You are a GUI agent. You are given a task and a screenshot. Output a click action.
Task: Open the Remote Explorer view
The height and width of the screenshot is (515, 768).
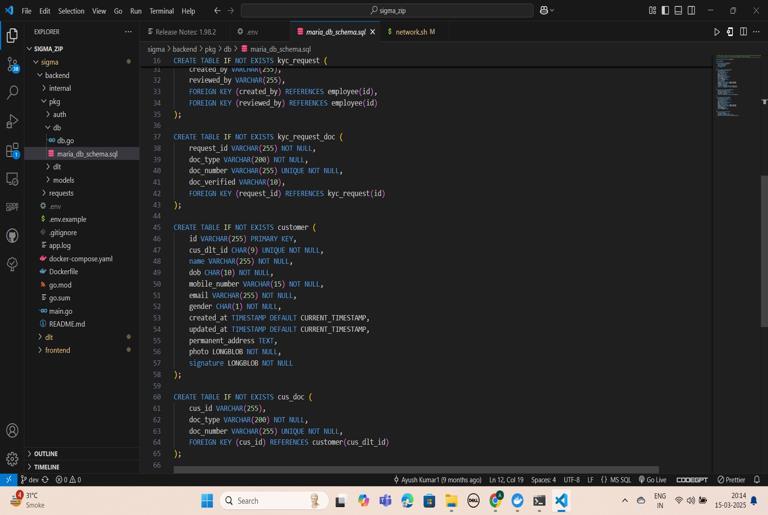12,179
